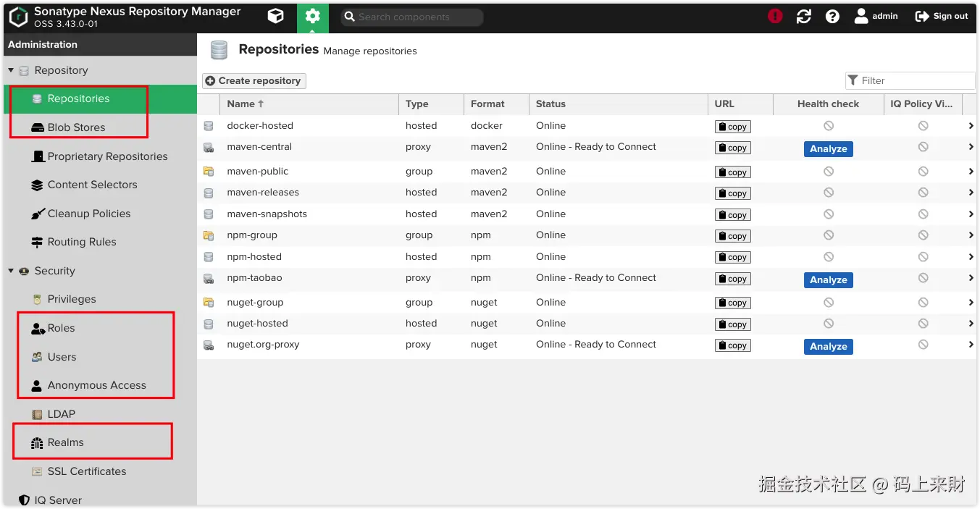Open Roles in sidebar
This screenshot has height=509, width=980.
[61, 328]
